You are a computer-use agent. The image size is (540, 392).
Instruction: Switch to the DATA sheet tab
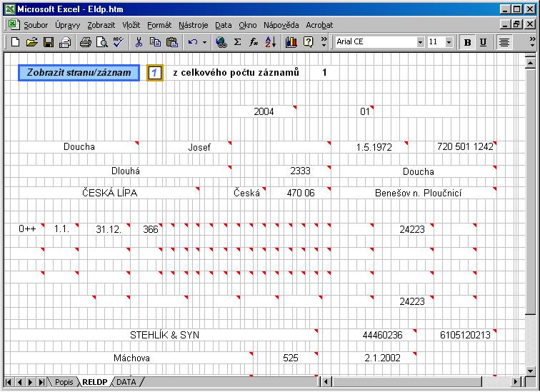tap(126, 382)
